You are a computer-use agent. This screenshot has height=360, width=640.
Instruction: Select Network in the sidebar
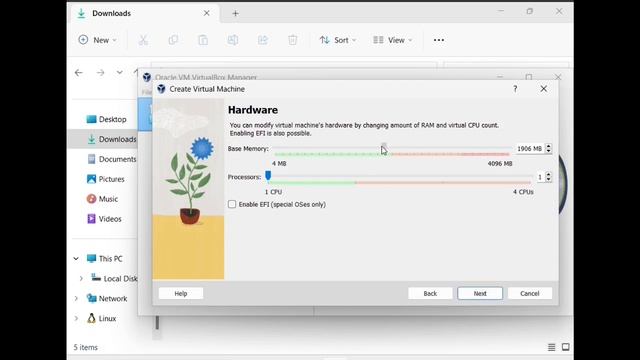[107, 298]
